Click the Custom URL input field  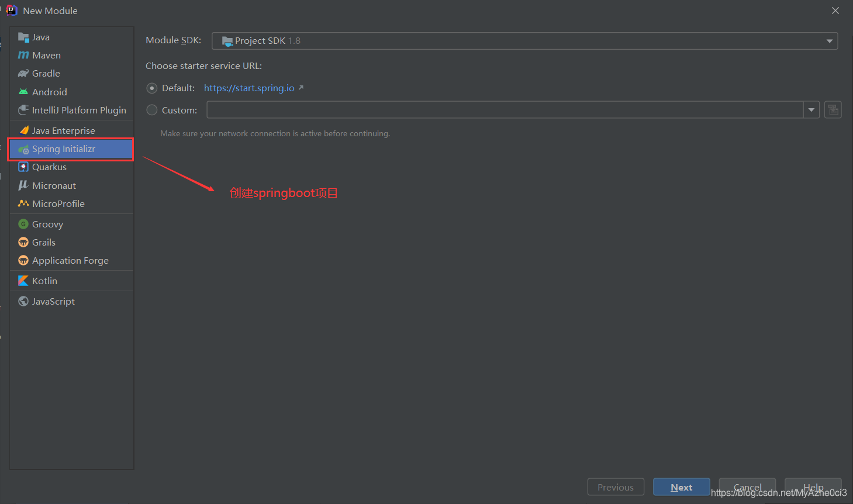(505, 110)
